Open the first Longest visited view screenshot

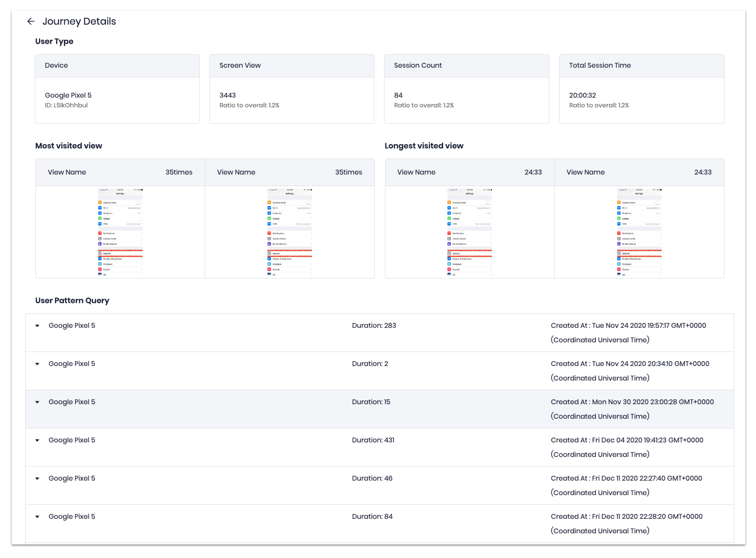click(470, 232)
